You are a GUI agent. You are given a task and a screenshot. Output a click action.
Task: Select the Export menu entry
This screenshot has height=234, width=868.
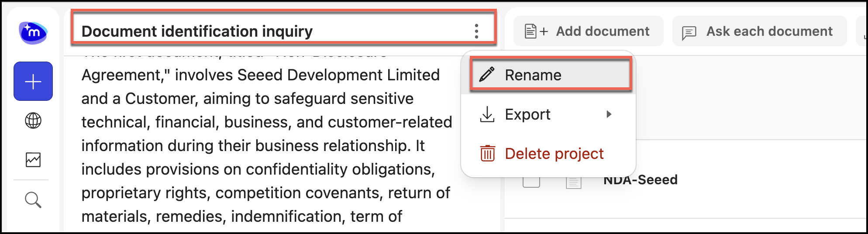coord(528,114)
